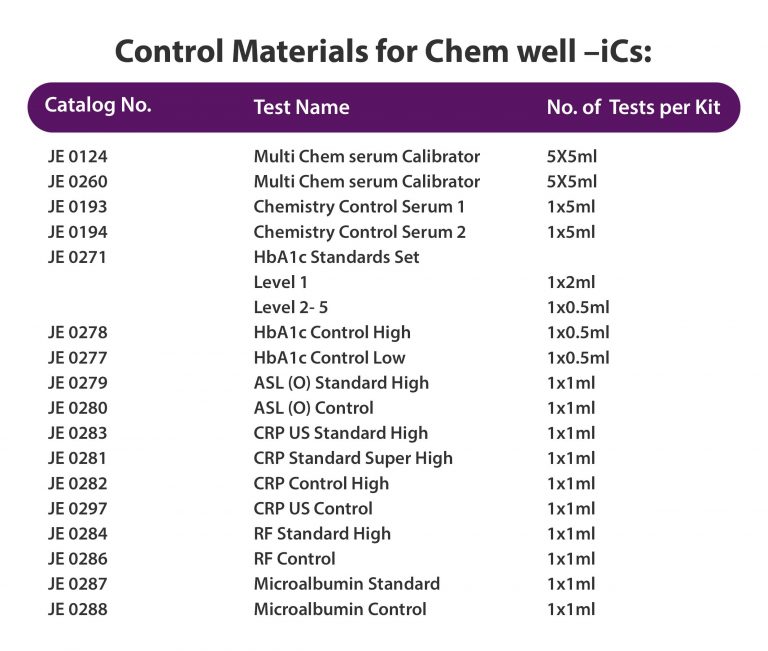Click the 'Chemistry Control Serum 2' entry
The height and width of the screenshot is (651, 768).
tap(359, 232)
